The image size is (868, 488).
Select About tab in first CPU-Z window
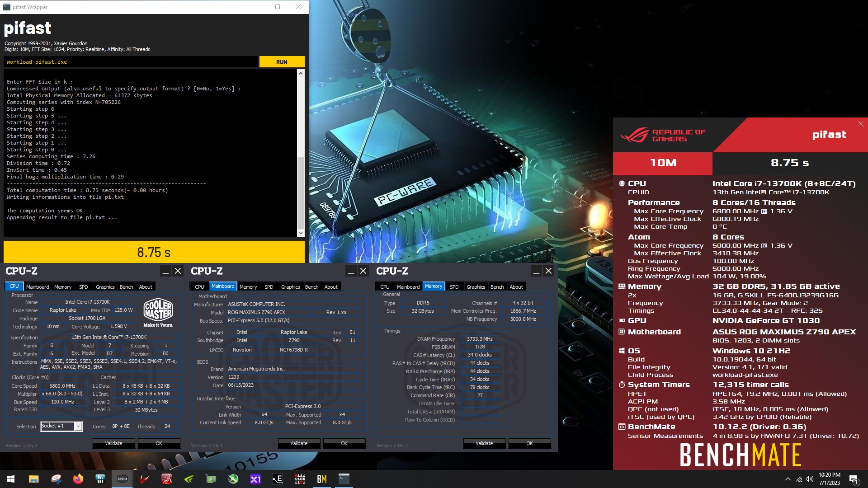[x=146, y=287]
